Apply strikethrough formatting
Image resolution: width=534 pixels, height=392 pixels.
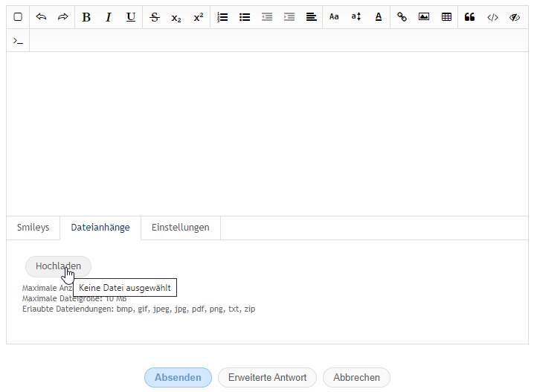(x=154, y=17)
